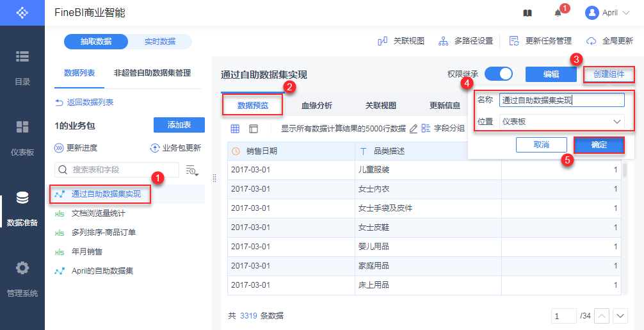Open notifications bell icon
This screenshot has height=330, width=644.
[558, 13]
